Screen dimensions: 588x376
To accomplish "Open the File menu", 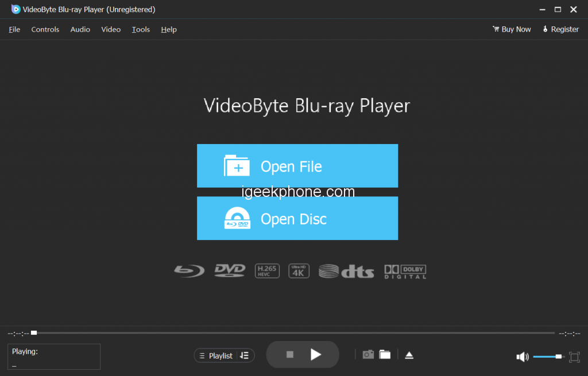I will (14, 29).
